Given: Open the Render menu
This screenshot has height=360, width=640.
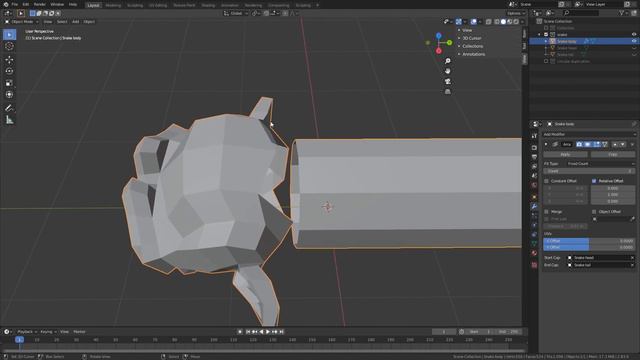Looking at the screenshot, I should 40,4.
